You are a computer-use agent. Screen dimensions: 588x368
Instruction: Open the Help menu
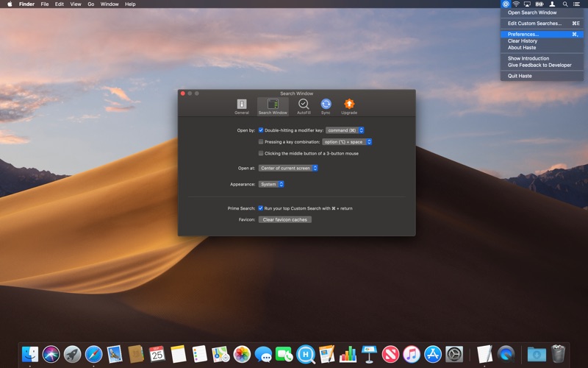point(130,4)
